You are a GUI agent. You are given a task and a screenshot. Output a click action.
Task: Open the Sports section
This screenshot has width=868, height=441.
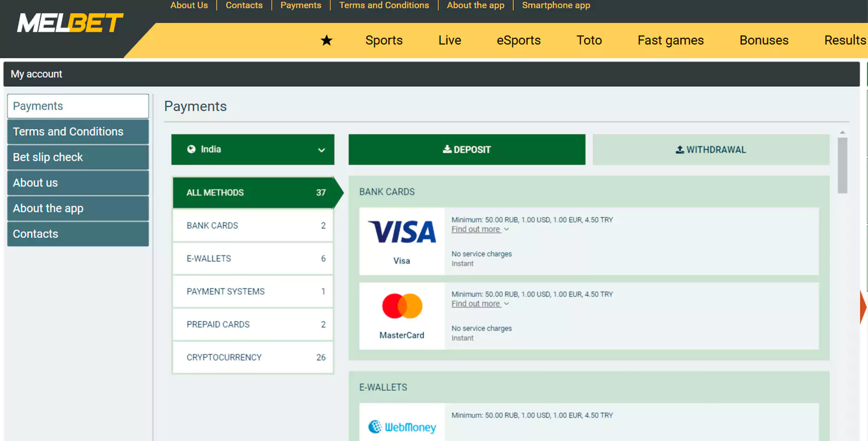(384, 40)
